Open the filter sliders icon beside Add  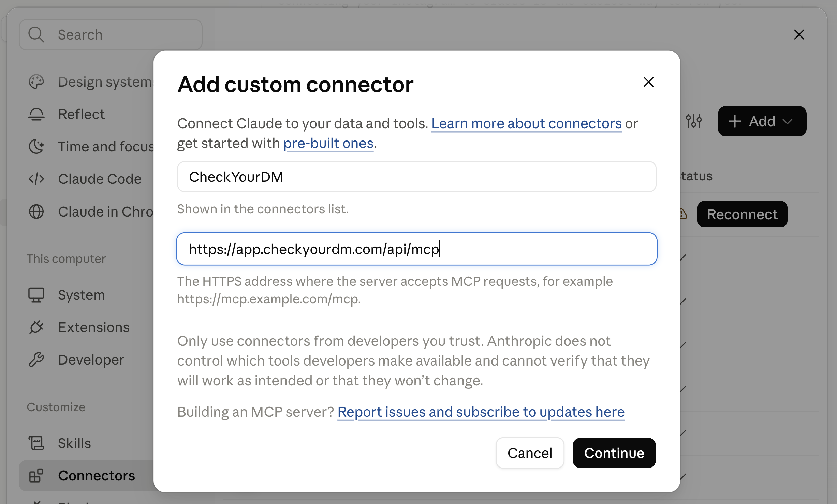click(693, 121)
